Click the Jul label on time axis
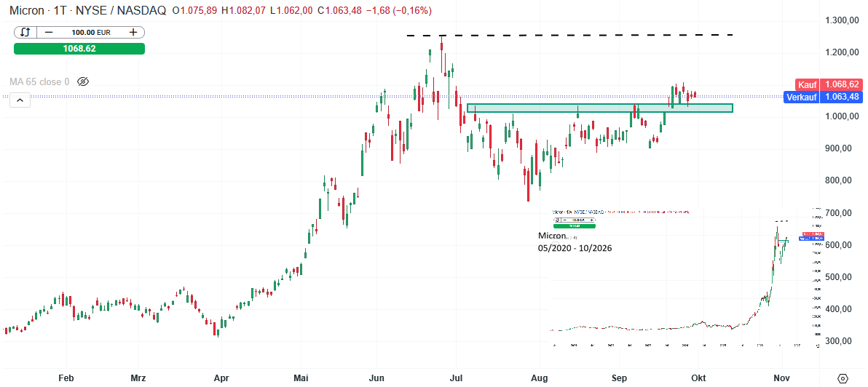The height and width of the screenshot is (387, 868). tap(456, 378)
